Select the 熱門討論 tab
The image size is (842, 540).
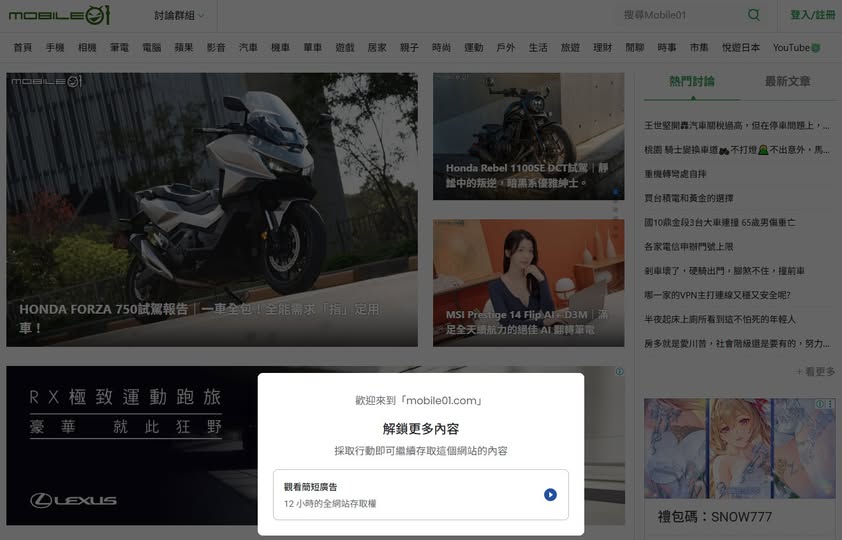tap(692, 82)
